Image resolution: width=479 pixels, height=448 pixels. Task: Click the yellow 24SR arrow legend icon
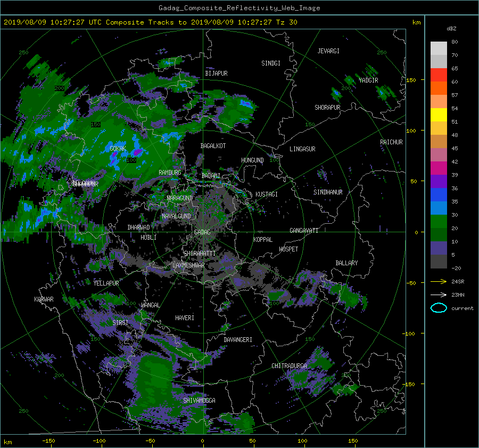439,281
